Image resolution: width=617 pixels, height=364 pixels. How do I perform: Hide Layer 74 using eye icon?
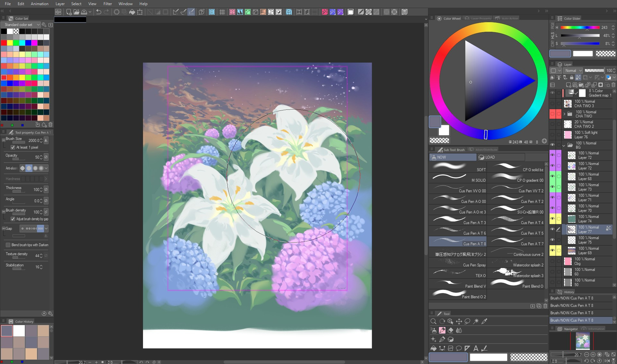click(552, 219)
